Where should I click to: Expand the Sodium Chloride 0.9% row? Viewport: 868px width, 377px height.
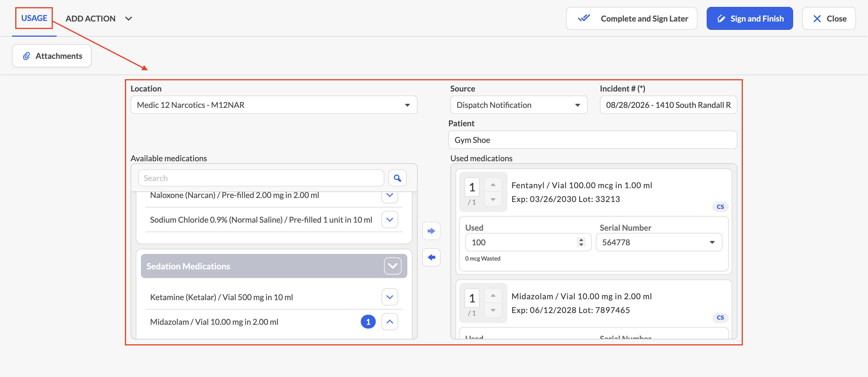coord(390,220)
